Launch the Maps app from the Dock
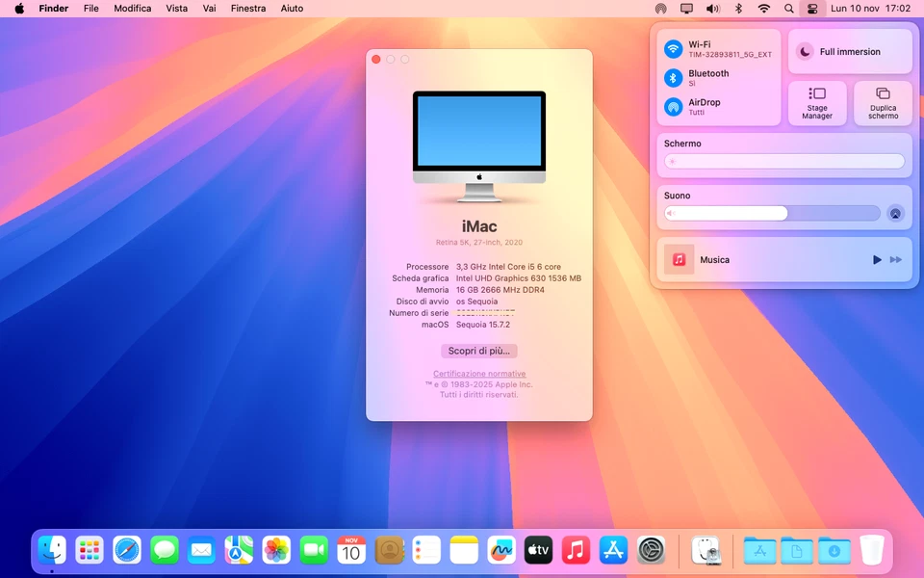 coord(239,550)
